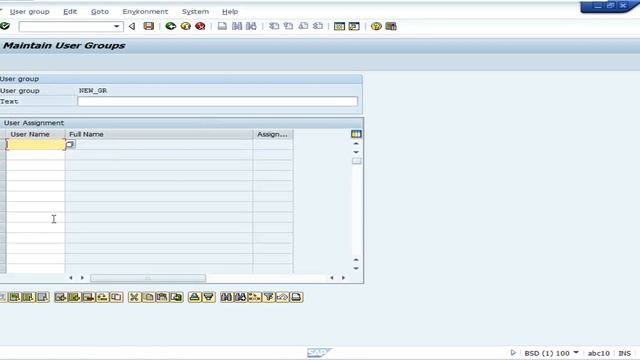Click the funnel Filter icon in bottom toolbar
This screenshot has width=640, height=360.
coord(269,297)
